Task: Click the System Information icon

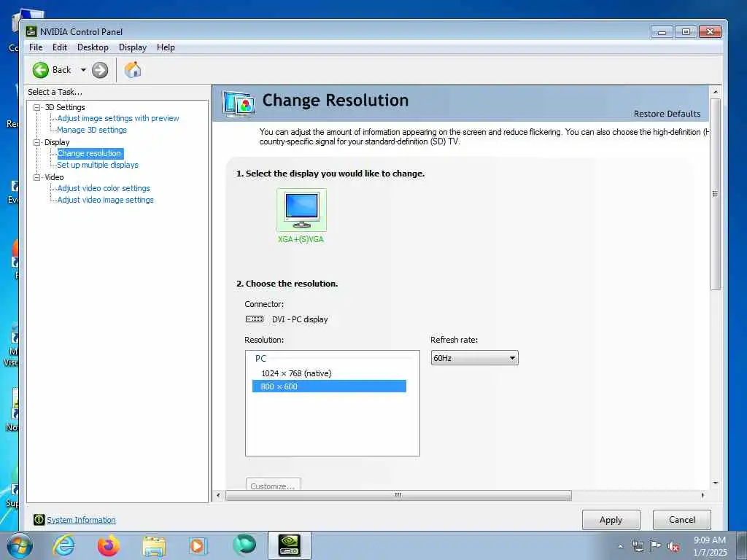Action: click(39, 519)
